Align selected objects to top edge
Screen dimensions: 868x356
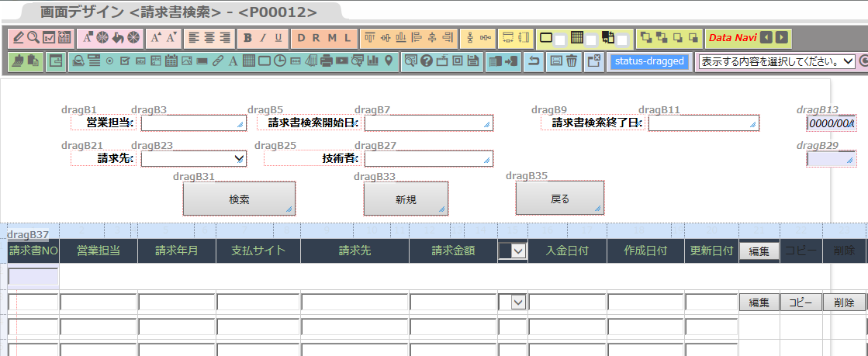[369, 38]
